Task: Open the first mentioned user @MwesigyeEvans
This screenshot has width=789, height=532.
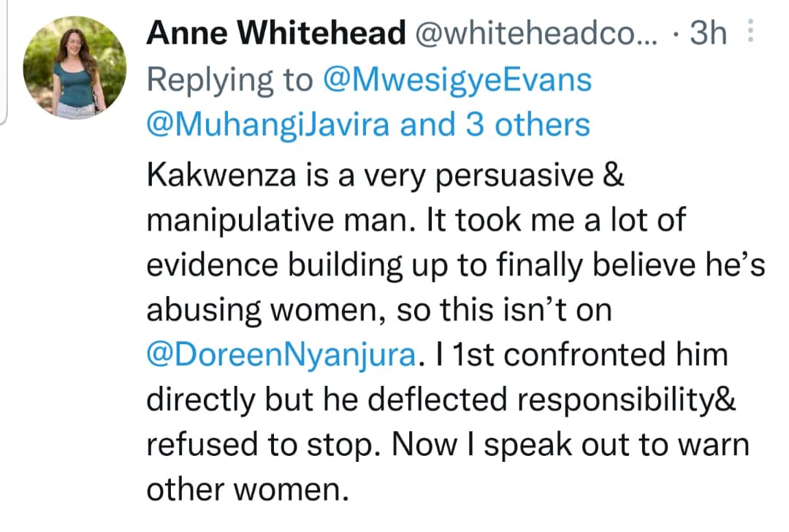Action: (x=461, y=79)
